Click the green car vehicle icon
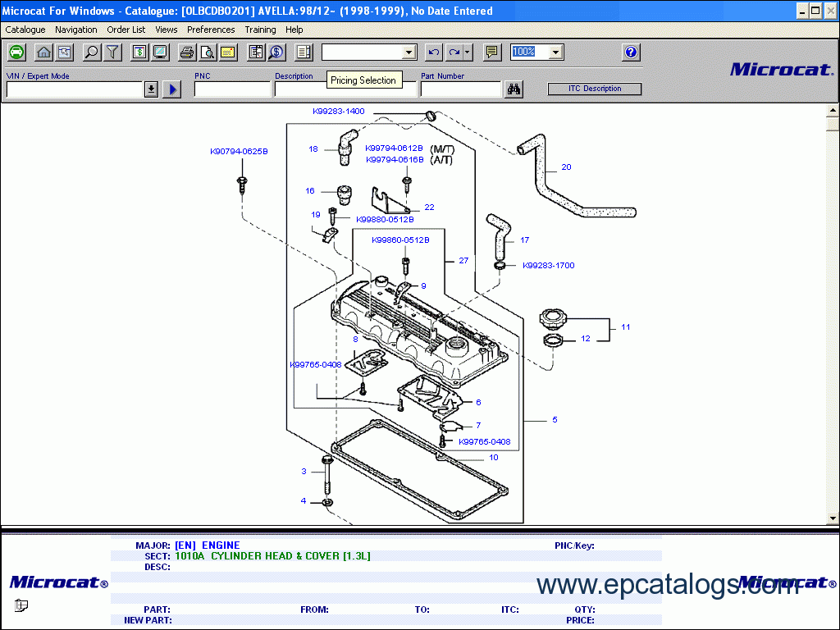 click(x=16, y=52)
